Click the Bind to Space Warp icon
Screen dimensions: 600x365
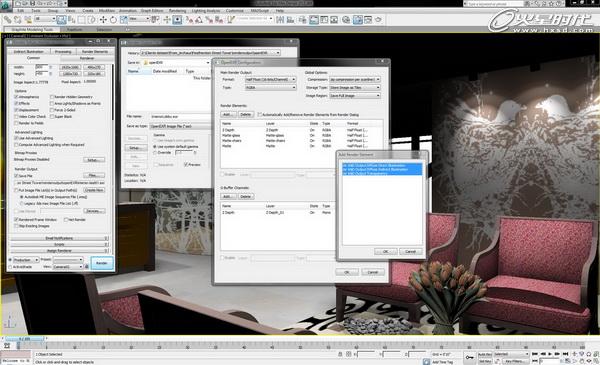[x=28, y=20]
